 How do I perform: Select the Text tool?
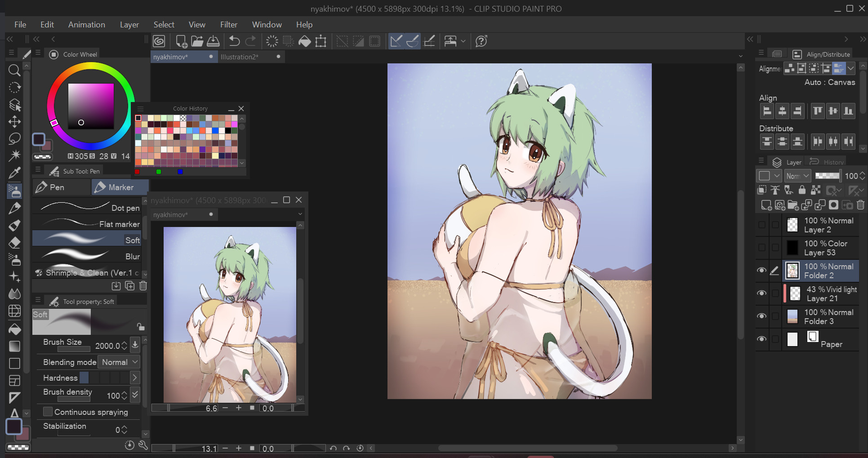coord(14,413)
